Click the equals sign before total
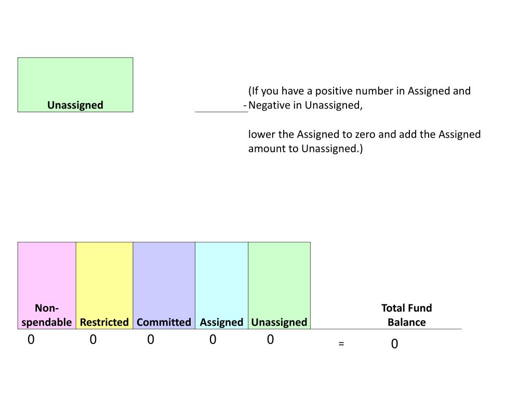Image resolution: width=532 pixels, height=399 pixels. click(x=341, y=344)
